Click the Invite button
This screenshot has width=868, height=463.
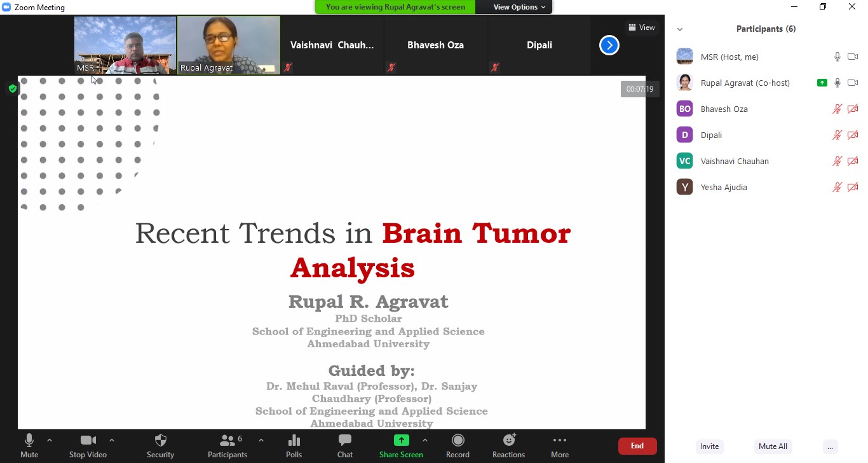tap(709, 446)
